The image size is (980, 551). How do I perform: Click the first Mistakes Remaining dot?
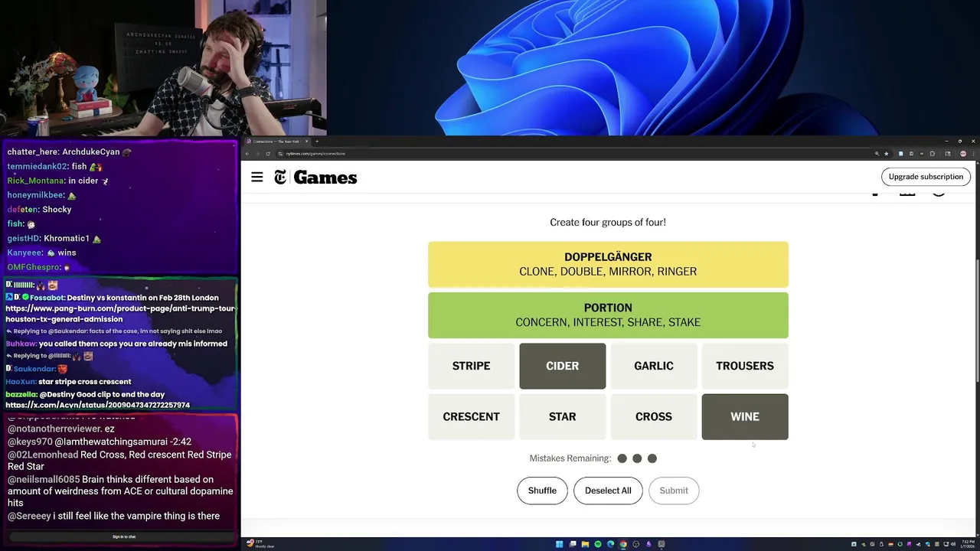pyautogui.click(x=622, y=458)
